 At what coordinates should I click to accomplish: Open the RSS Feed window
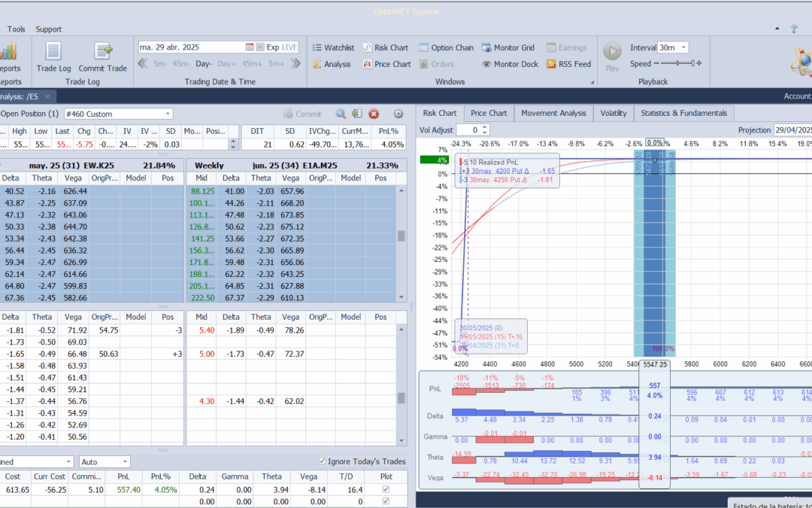568,64
